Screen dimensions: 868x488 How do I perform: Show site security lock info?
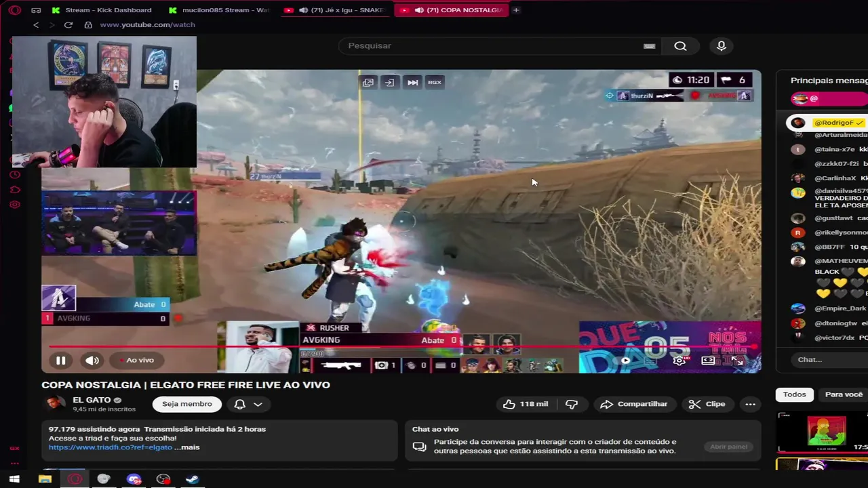pyautogui.click(x=88, y=25)
